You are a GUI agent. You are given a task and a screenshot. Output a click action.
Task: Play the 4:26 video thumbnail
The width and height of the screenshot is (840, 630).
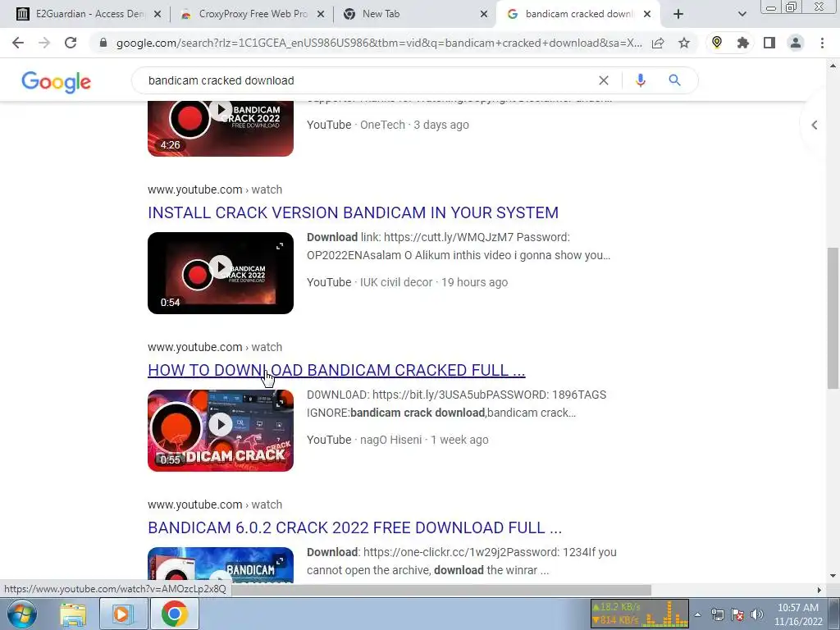pos(221,129)
